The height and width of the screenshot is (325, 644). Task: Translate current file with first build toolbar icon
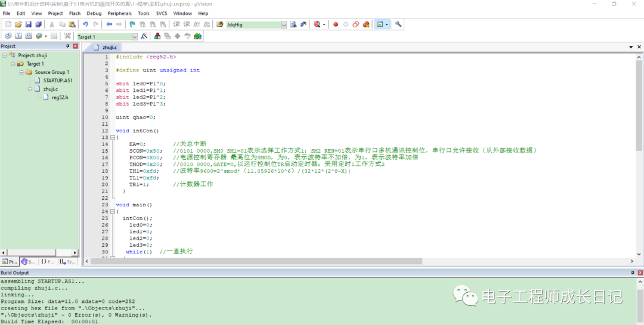click(8, 36)
